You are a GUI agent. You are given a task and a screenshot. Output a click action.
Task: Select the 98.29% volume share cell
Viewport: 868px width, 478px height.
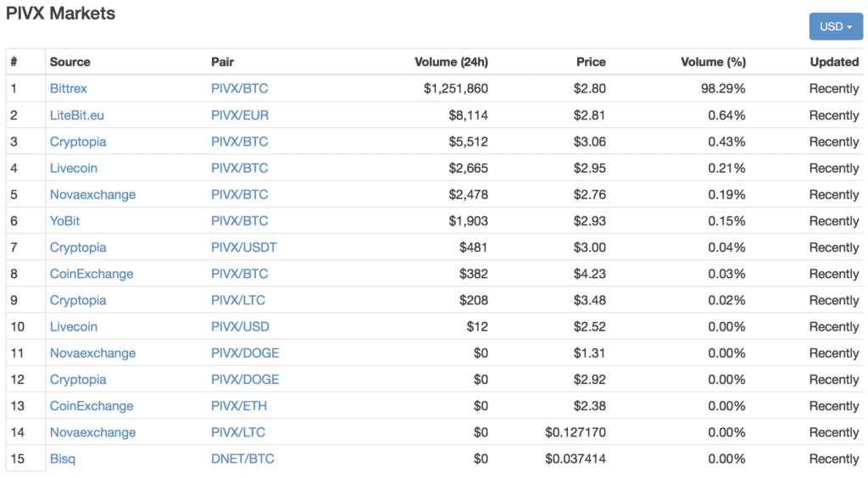(723, 88)
